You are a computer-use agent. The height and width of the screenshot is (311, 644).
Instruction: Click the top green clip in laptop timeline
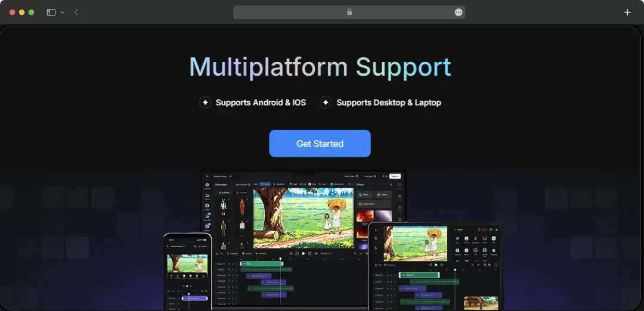click(262, 263)
